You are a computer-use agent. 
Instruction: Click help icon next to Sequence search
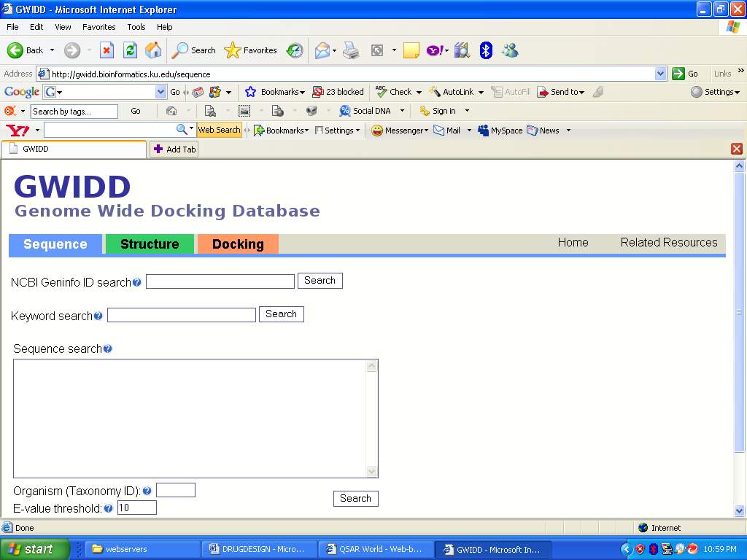(x=108, y=349)
